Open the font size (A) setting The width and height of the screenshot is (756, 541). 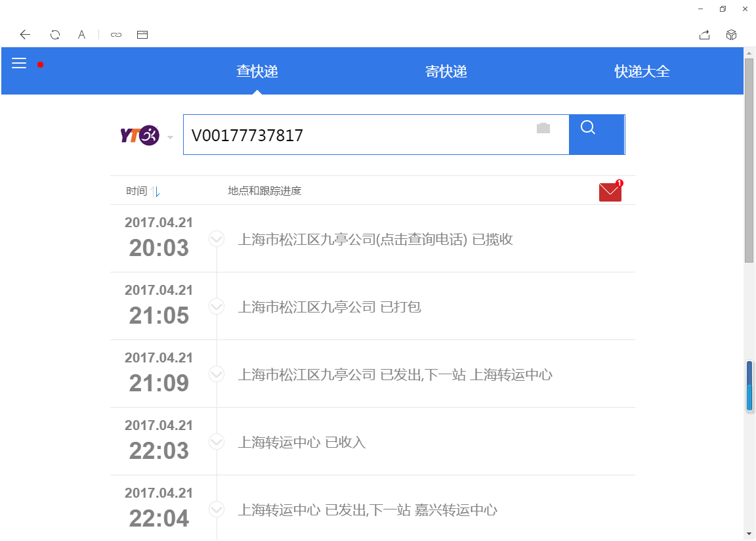81,34
